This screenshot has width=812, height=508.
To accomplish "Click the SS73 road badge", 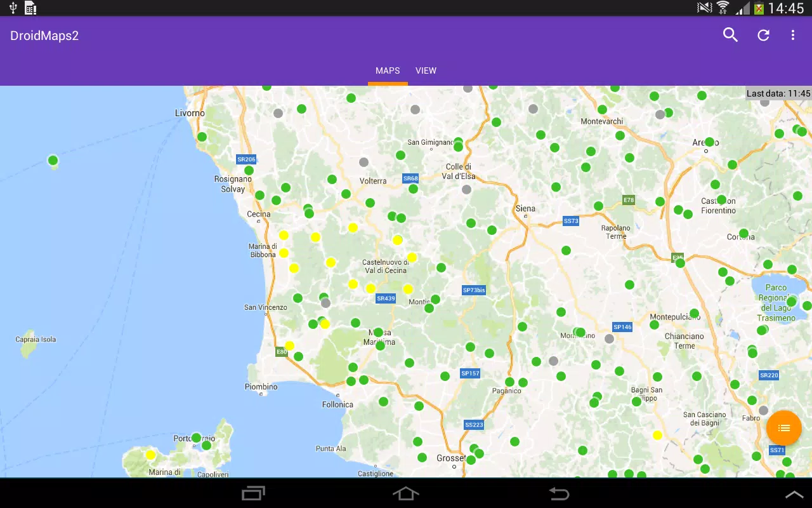I will coord(571,221).
